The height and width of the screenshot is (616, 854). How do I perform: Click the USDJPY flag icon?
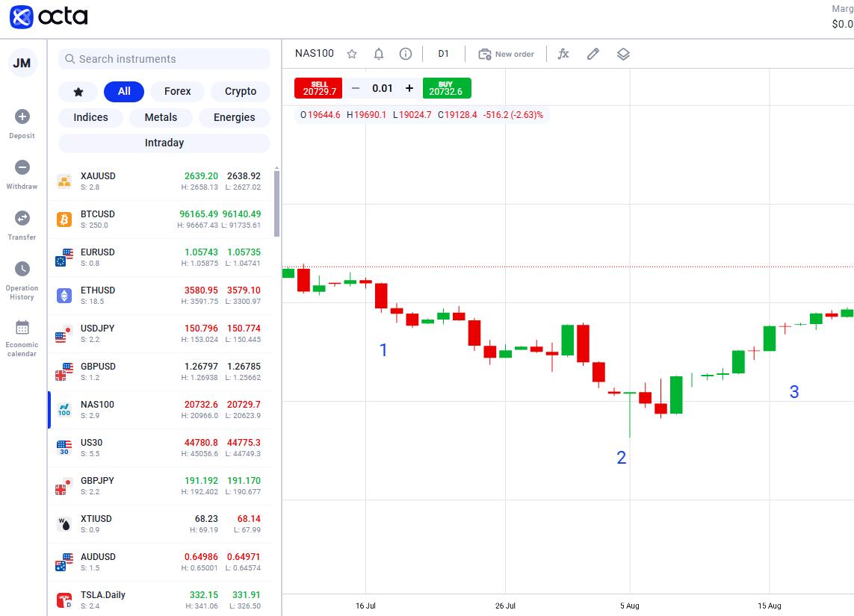[x=64, y=334]
